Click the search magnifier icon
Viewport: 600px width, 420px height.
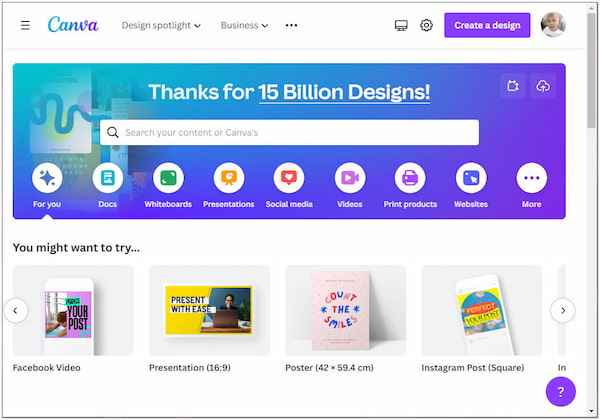(112, 132)
